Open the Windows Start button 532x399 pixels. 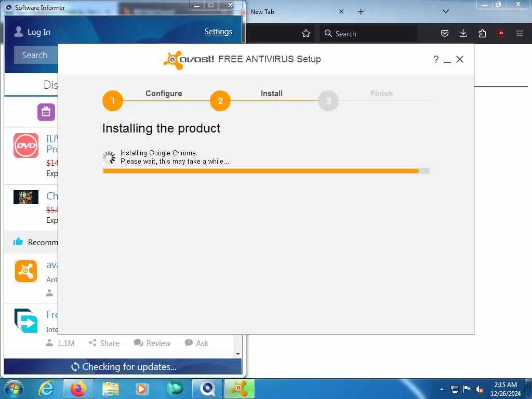point(14,389)
